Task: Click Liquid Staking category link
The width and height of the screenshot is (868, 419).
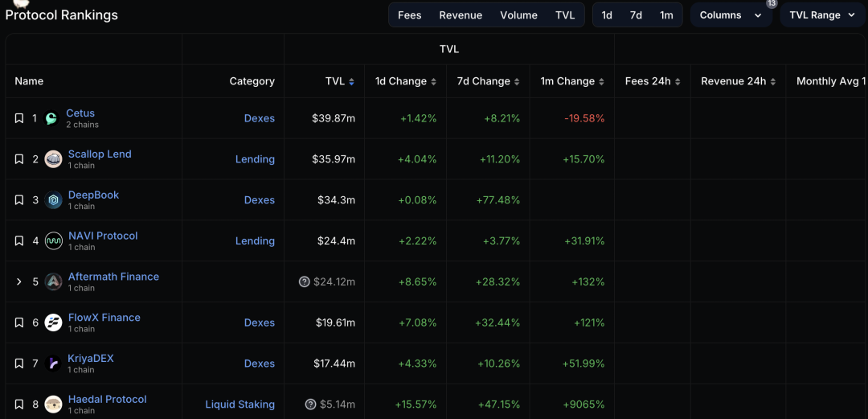Action: click(x=240, y=405)
